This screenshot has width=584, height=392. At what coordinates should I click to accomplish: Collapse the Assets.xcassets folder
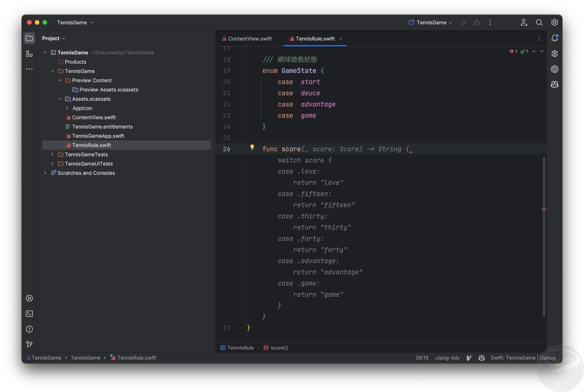click(x=60, y=99)
